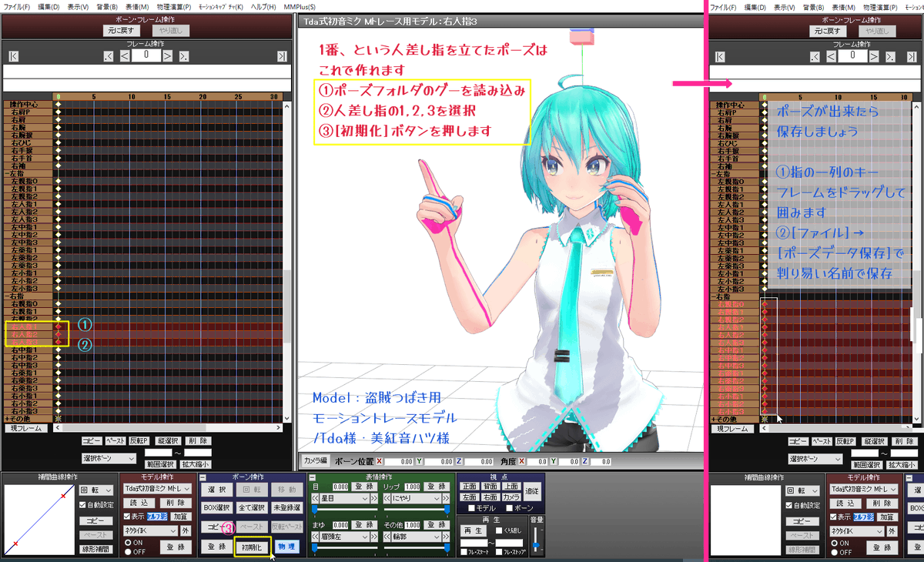Click next (>>) lip morph beside にやり
This screenshot has width=924, height=562.
point(447,498)
